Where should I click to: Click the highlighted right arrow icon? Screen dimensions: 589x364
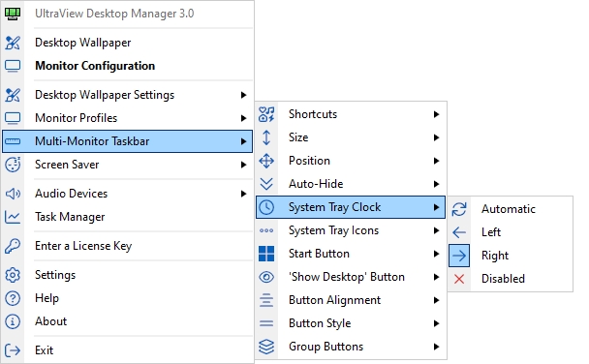[x=459, y=256]
